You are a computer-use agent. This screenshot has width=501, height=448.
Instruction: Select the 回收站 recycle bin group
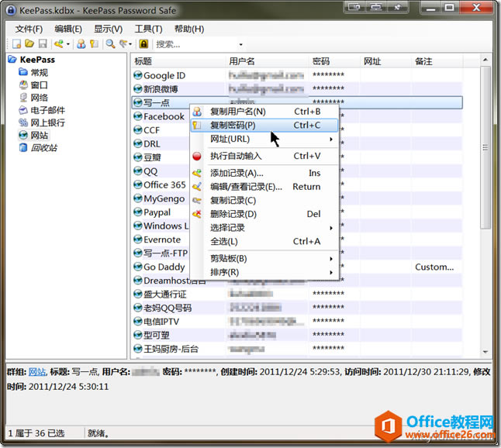click(43, 148)
